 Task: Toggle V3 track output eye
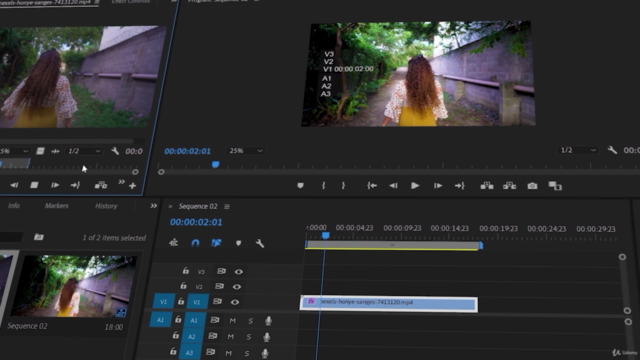click(239, 271)
